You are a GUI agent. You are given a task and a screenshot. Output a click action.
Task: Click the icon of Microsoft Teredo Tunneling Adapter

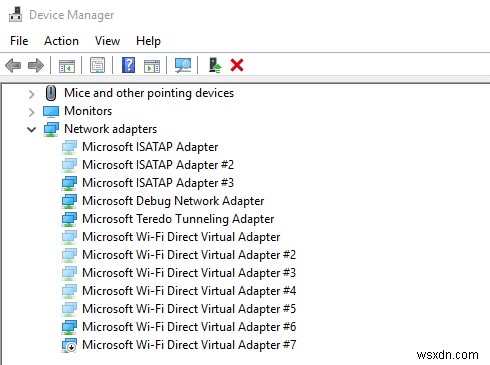(x=69, y=219)
